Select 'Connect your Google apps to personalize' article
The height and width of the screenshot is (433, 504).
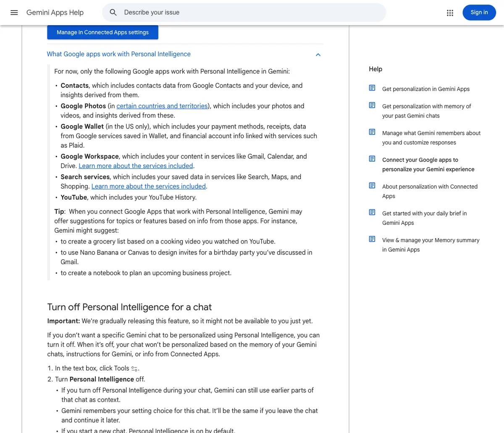tap(428, 165)
